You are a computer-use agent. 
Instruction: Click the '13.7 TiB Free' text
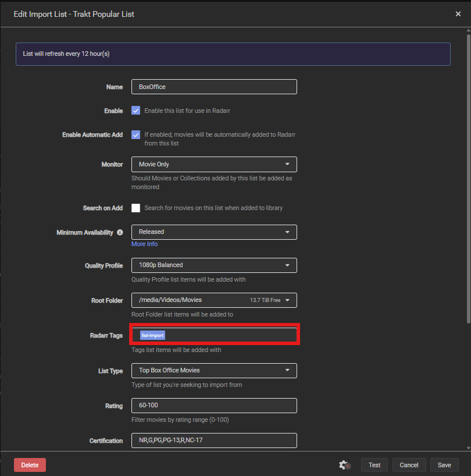tap(265, 300)
